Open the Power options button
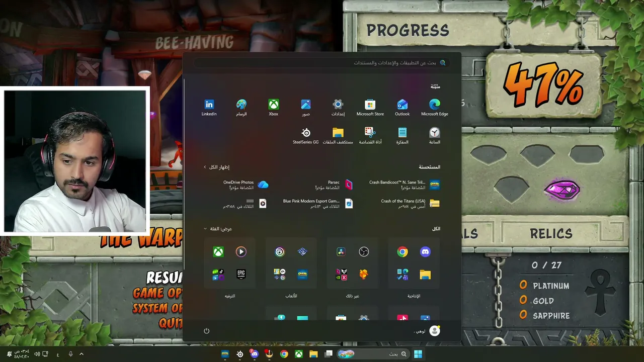Image resolution: width=644 pixels, height=362 pixels. pyautogui.click(x=206, y=331)
